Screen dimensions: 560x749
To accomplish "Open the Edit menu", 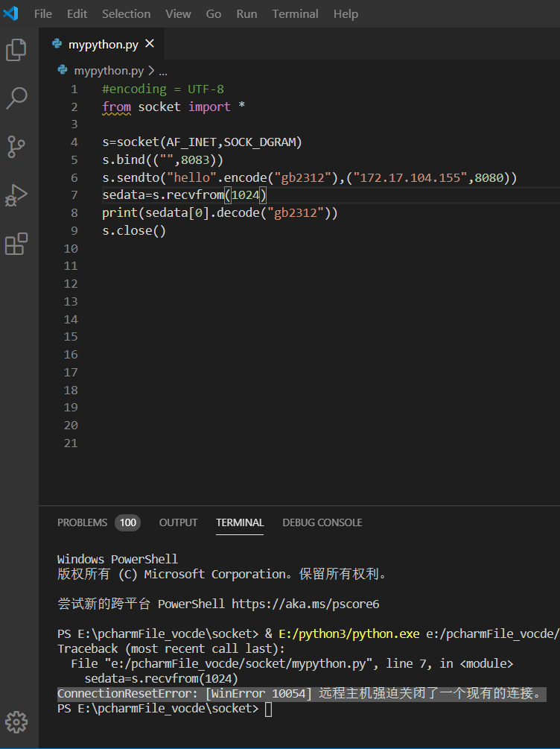I will [77, 14].
